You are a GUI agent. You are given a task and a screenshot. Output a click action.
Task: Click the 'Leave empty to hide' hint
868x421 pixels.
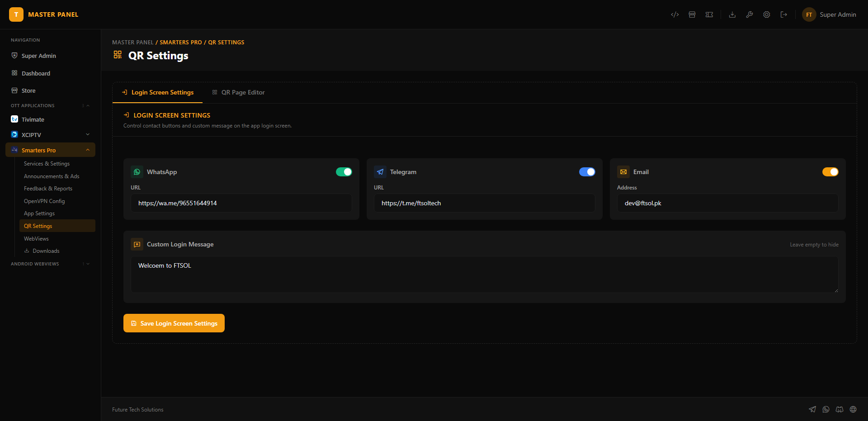point(814,245)
